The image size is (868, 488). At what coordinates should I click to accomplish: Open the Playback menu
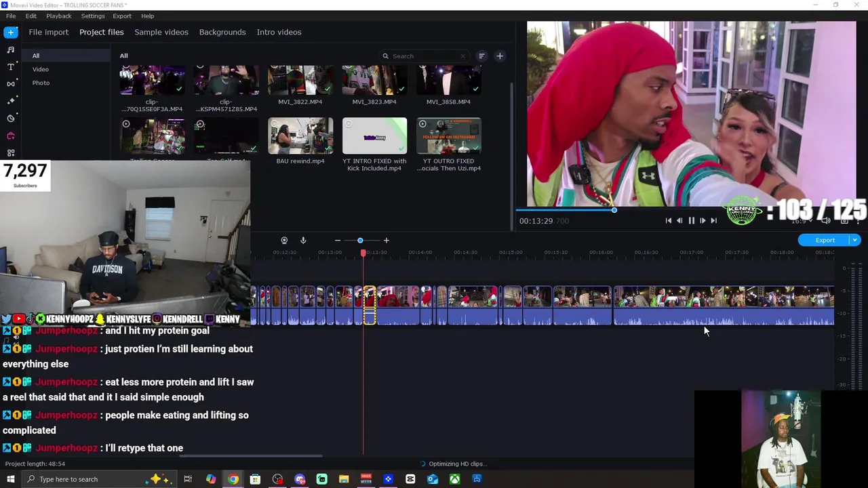59,16
